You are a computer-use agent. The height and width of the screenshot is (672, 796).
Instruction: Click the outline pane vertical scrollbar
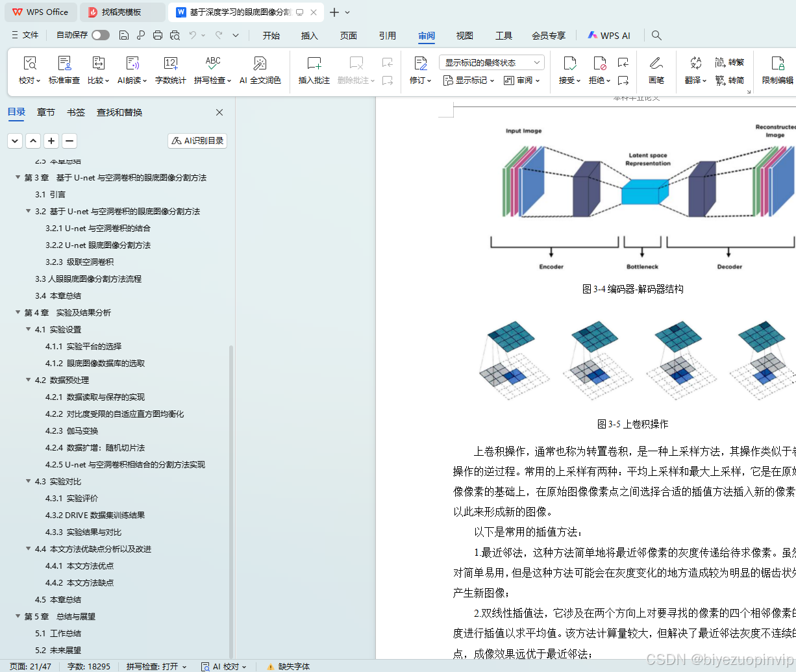[x=231, y=501]
